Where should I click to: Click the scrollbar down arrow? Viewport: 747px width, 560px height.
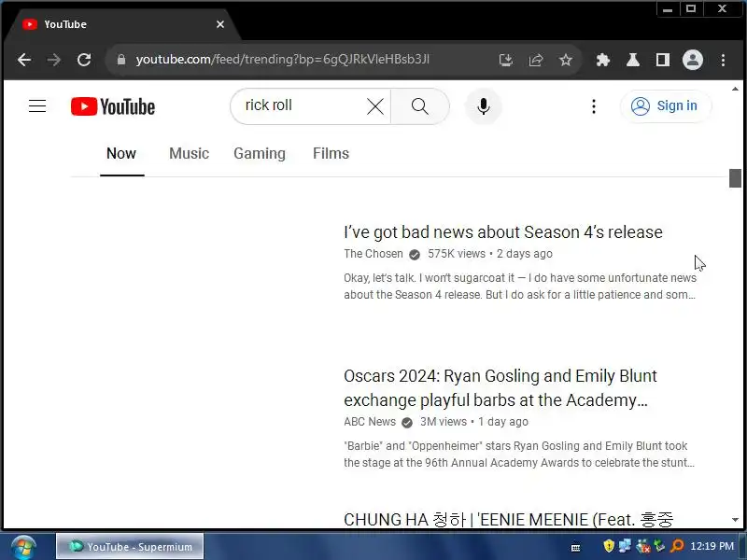[x=735, y=520]
